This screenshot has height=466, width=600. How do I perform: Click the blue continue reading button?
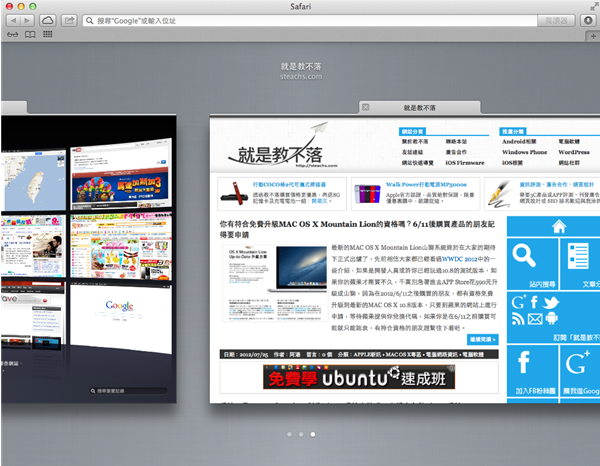click(x=483, y=339)
